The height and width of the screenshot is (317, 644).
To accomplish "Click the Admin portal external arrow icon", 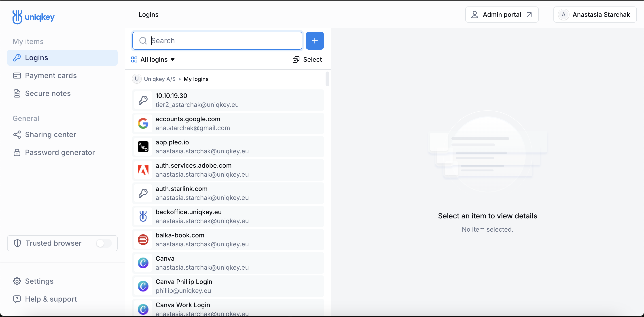I will [x=529, y=15].
